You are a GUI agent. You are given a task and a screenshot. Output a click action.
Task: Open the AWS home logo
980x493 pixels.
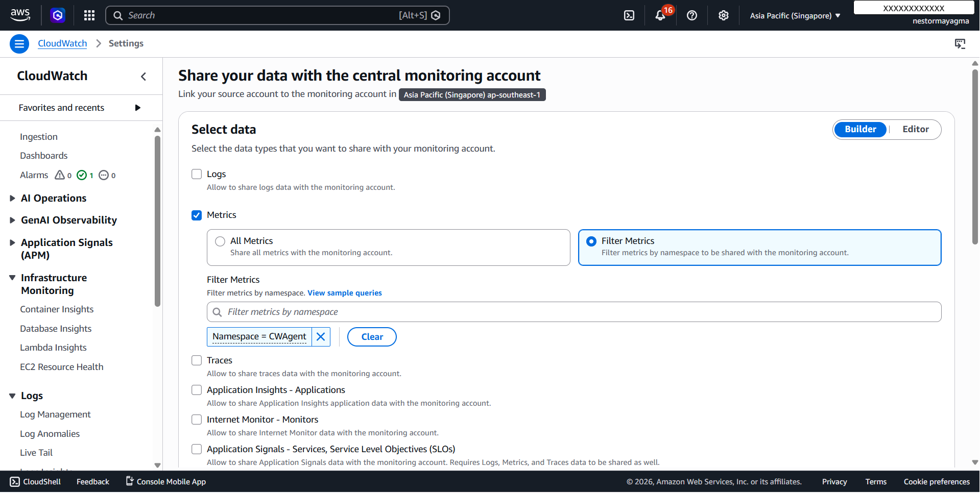20,15
